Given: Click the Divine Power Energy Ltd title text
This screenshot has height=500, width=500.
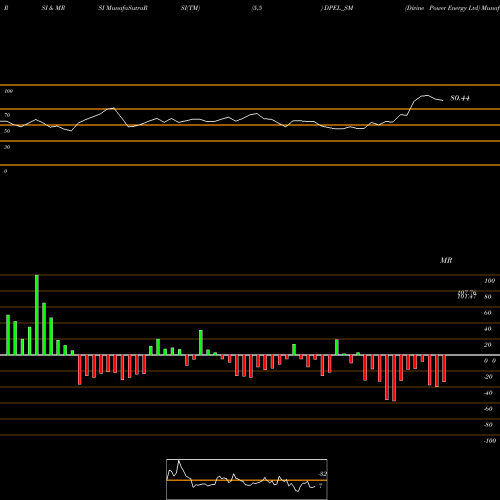Looking at the screenshot, I should pyautogui.click(x=442, y=8).
